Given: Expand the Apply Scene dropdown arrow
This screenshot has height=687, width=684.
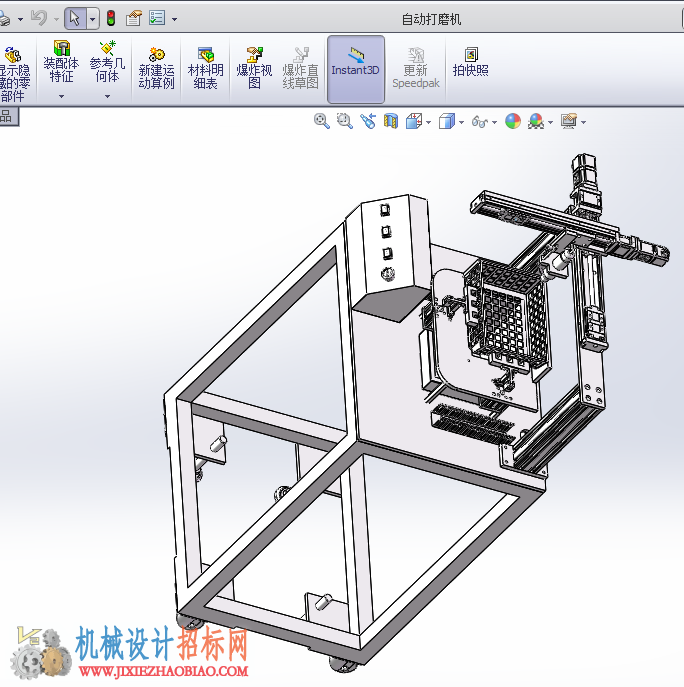Looking at the screenshot, I should pos(550,122).
